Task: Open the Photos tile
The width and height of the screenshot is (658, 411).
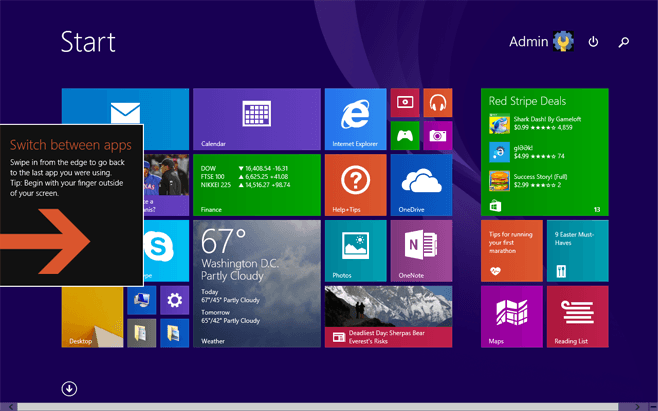Action: click(x=355, y=250)
